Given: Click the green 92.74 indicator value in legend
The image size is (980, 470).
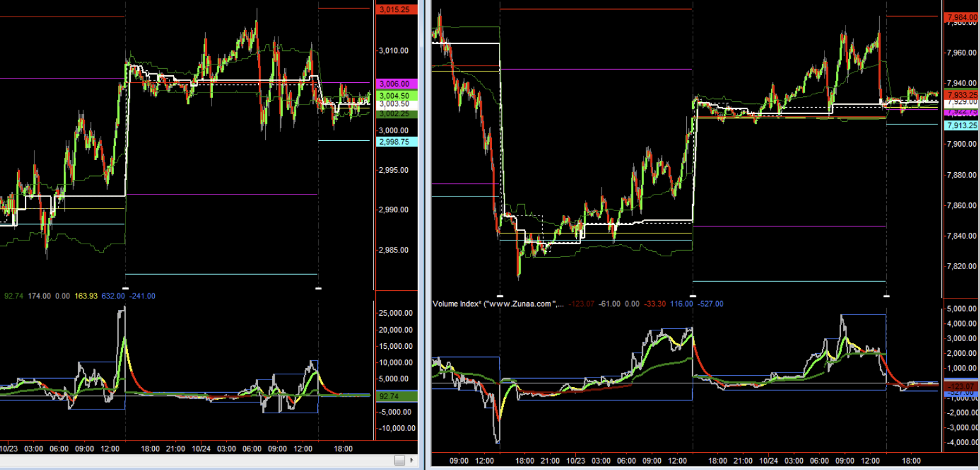Looking at the screenshot, I should 14,296.
